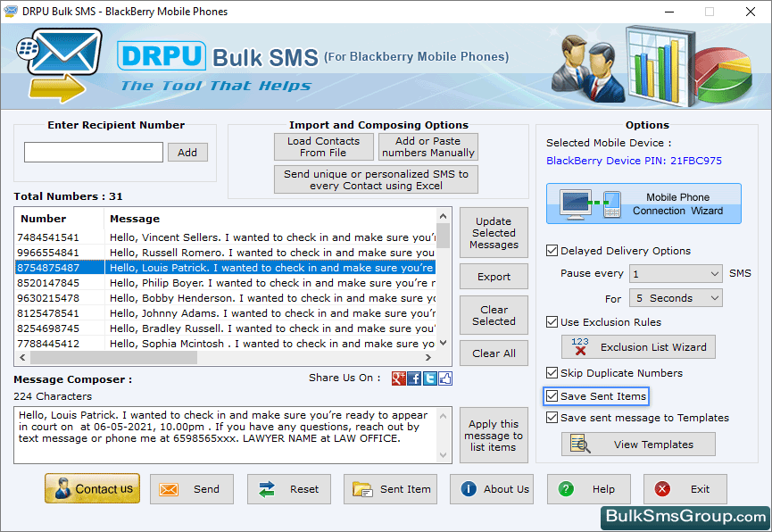Image resolution: width=772 pixels, height=532 pixels.
Task: Click Add or Paste numbers Manually
Action: (428, 146)
